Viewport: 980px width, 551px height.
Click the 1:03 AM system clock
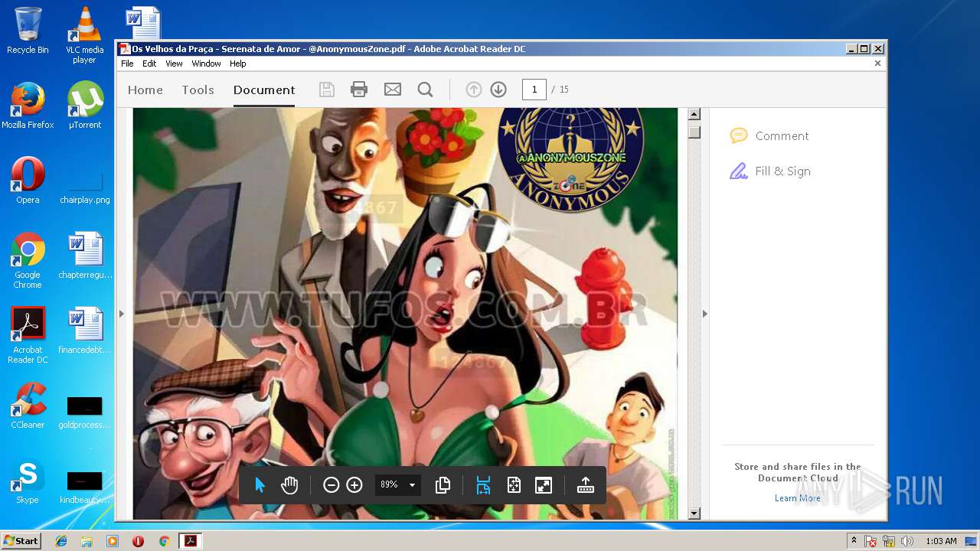tap(941, 541)
